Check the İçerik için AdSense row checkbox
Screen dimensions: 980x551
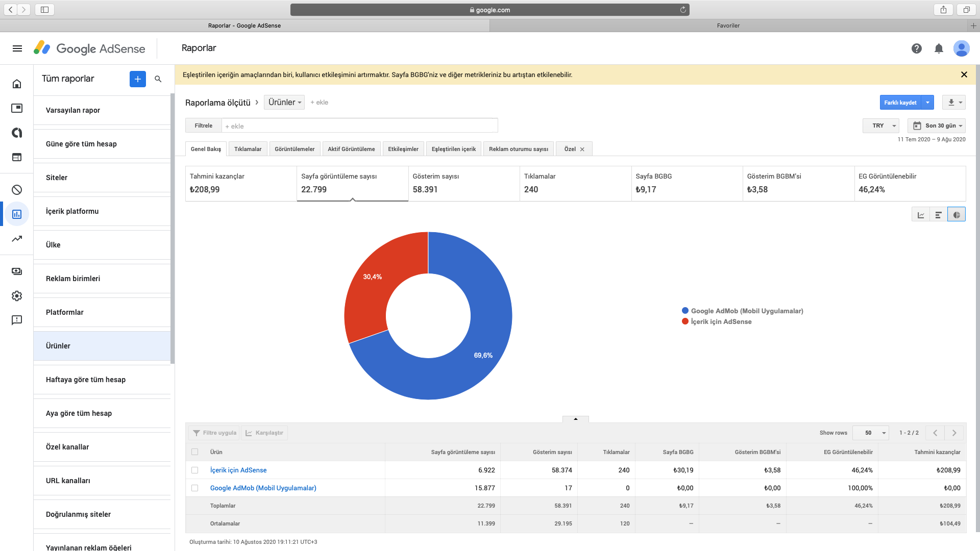(x=194, y=470)
